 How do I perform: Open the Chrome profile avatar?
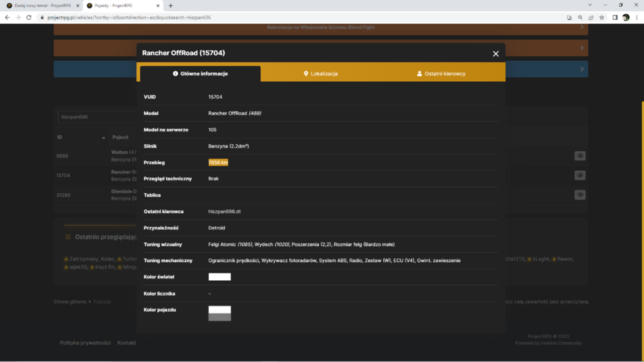pyautogui.click(x=626, y=17)
